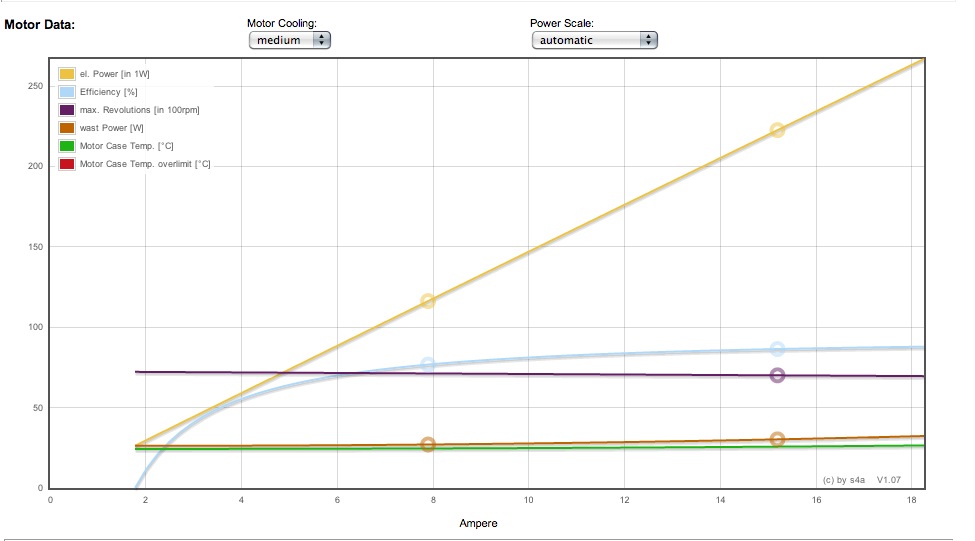
Task: Click the light blue Efficiency legend swatch
Action: coord(67,92)
